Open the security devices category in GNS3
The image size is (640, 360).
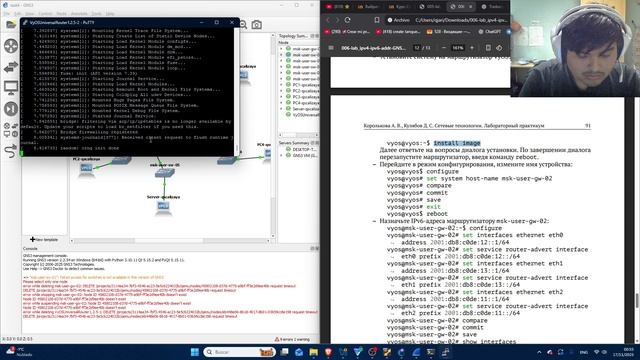click(x=11, y=109)
